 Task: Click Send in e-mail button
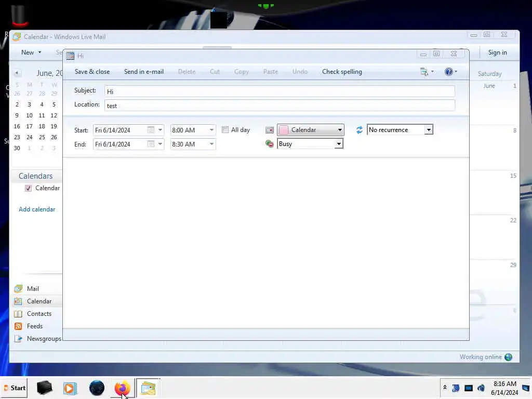[144, 72]
